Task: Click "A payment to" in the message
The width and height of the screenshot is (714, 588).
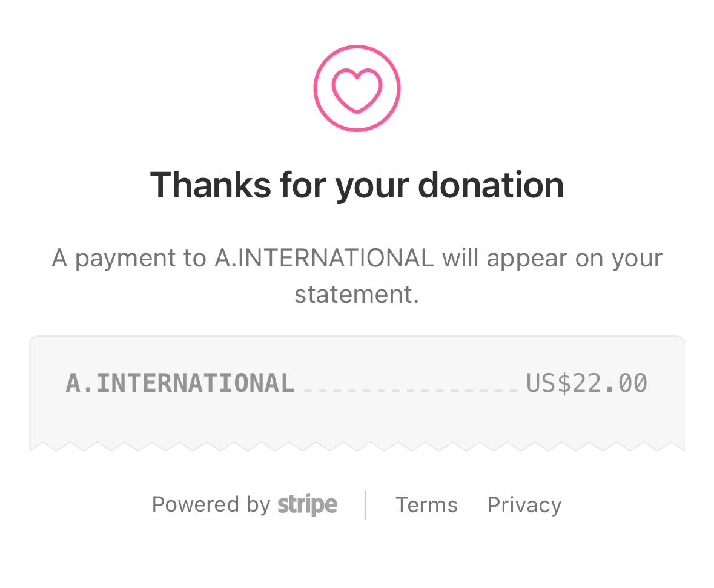Action: click(x=129, y=258)
